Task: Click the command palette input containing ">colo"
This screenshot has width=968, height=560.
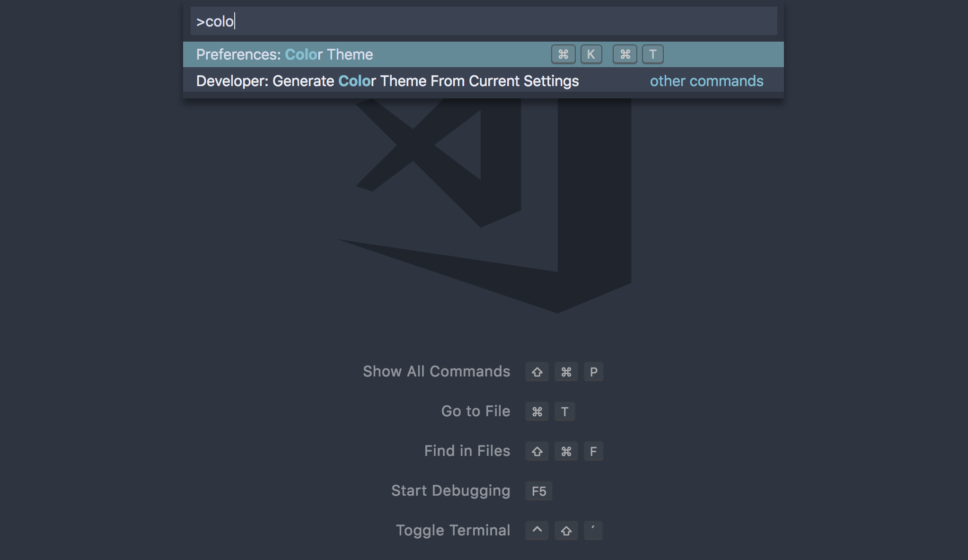Action: pos(484,21)
